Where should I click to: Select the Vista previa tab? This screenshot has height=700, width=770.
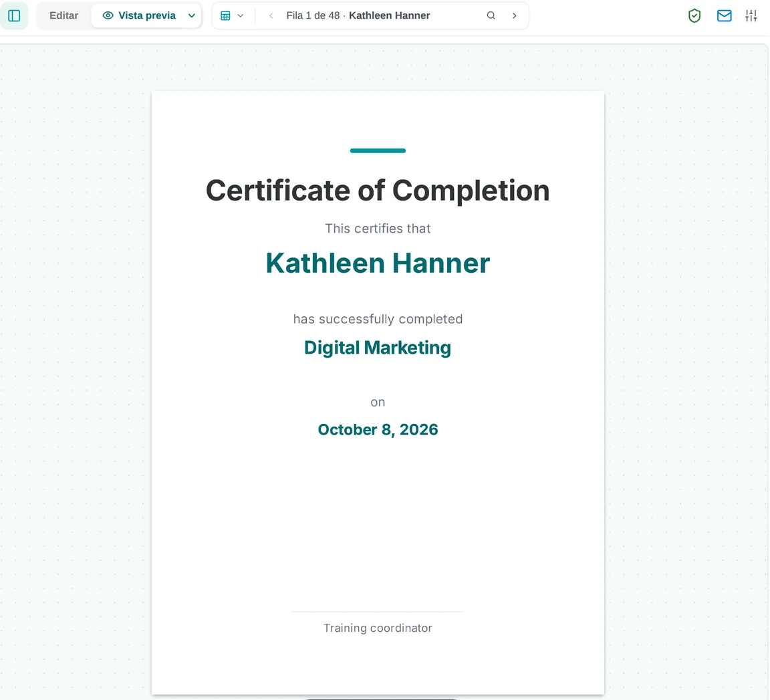click(x=140, y=16)
